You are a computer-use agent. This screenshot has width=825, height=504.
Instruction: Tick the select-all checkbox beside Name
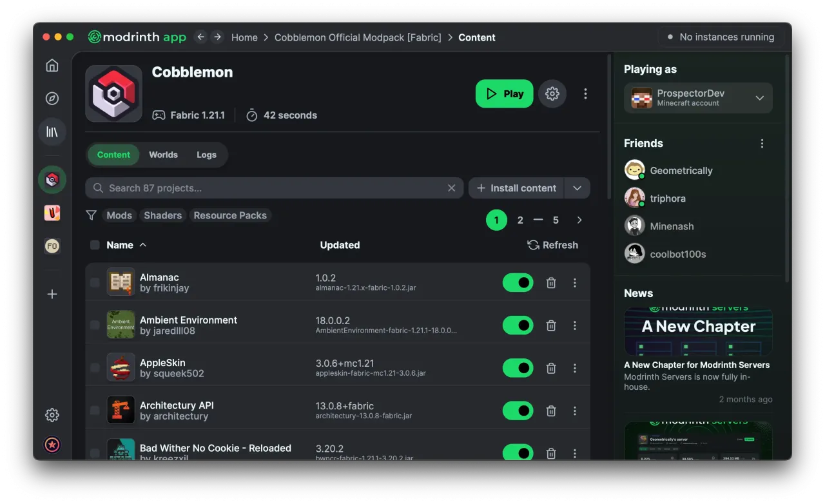pos(95,245)
